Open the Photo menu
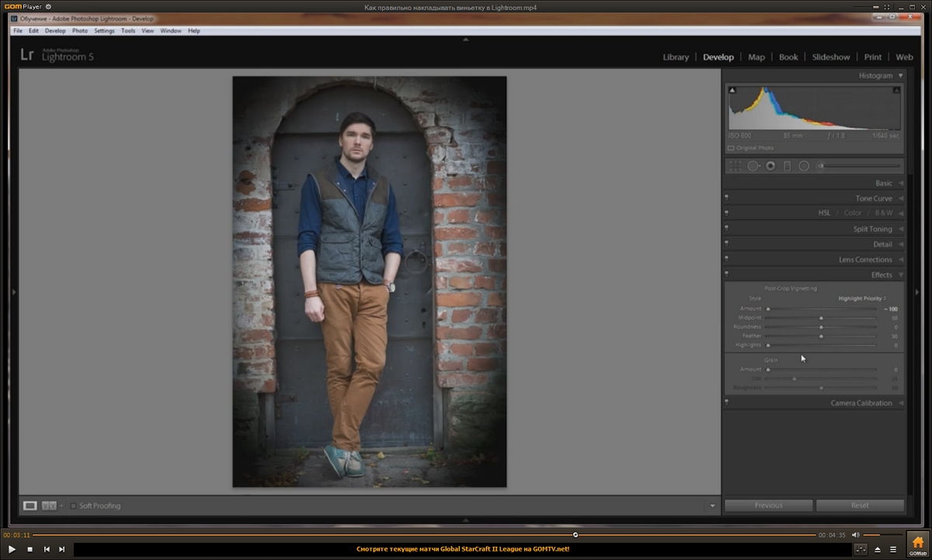The image size is (932, 560). click(80, 31)
